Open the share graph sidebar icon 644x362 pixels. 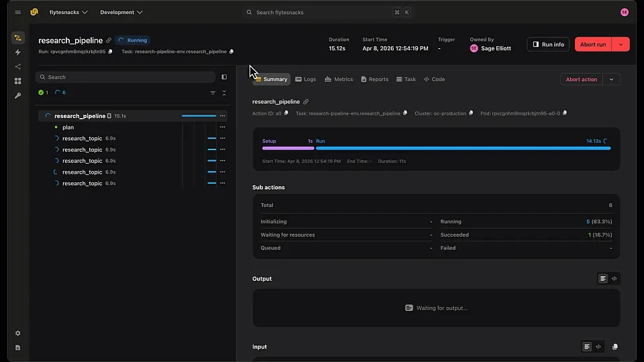pyautogui.click(x=17, y=66)
